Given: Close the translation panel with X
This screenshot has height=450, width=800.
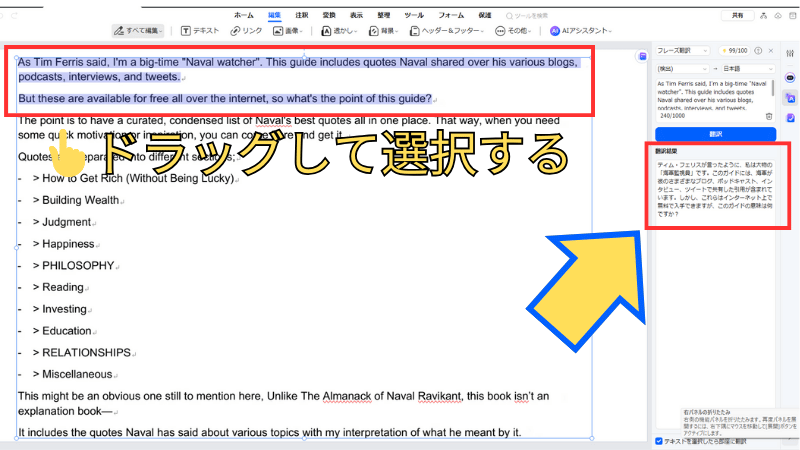Looking at the screenshot, I should (771, 51).
